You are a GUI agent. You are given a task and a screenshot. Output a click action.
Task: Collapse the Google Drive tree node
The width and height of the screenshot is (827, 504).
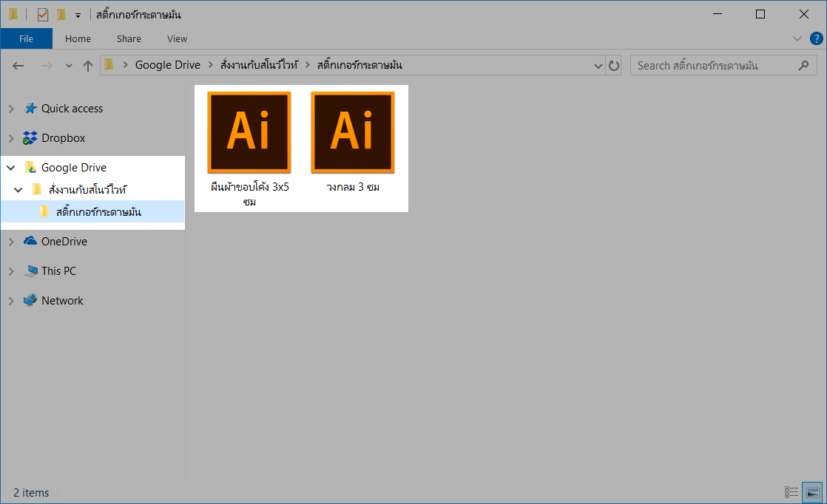pyautogui.click(x=11, y=168)
